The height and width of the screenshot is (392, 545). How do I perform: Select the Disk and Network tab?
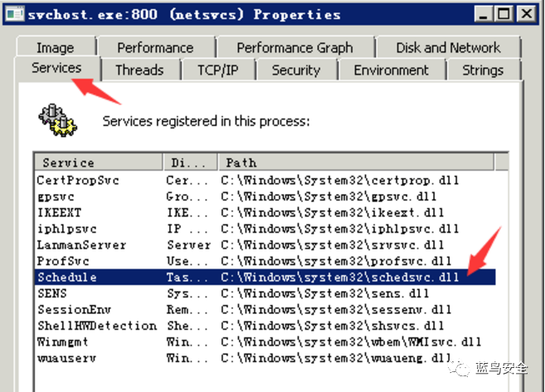(448, 47)
